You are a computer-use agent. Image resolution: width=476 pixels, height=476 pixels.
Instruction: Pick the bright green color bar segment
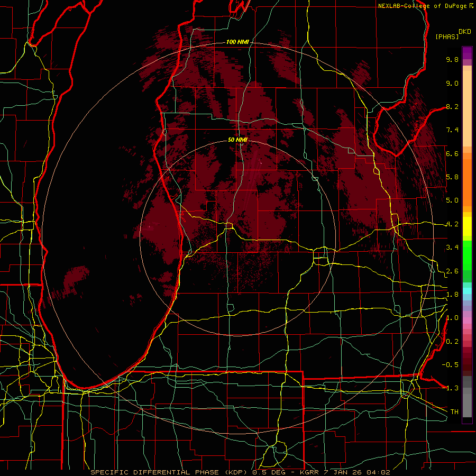467,256
